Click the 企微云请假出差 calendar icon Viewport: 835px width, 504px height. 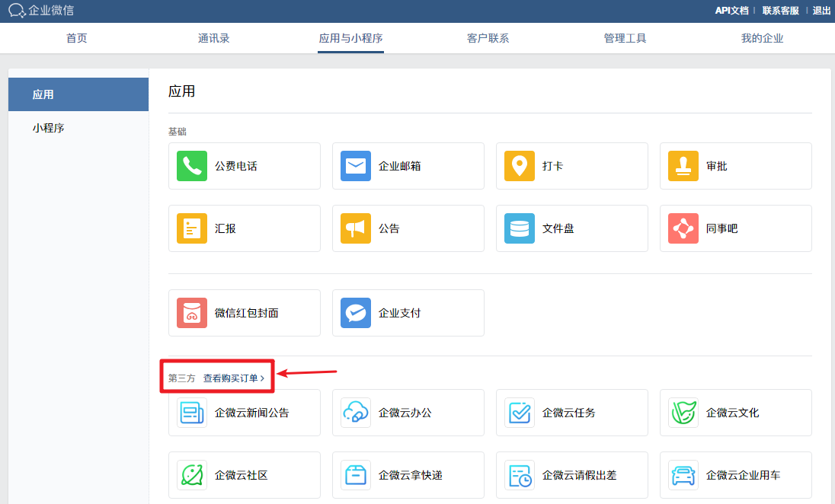[520, 475]
